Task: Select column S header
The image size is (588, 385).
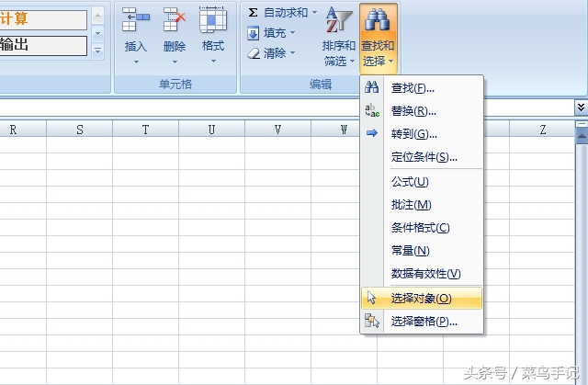Action: [x=80, y=130]
